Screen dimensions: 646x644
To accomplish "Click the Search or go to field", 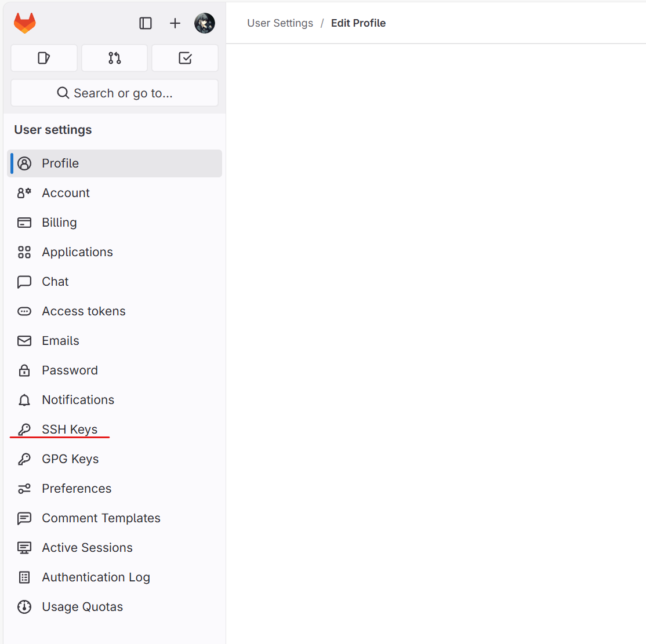I will (x=115, y=93).
